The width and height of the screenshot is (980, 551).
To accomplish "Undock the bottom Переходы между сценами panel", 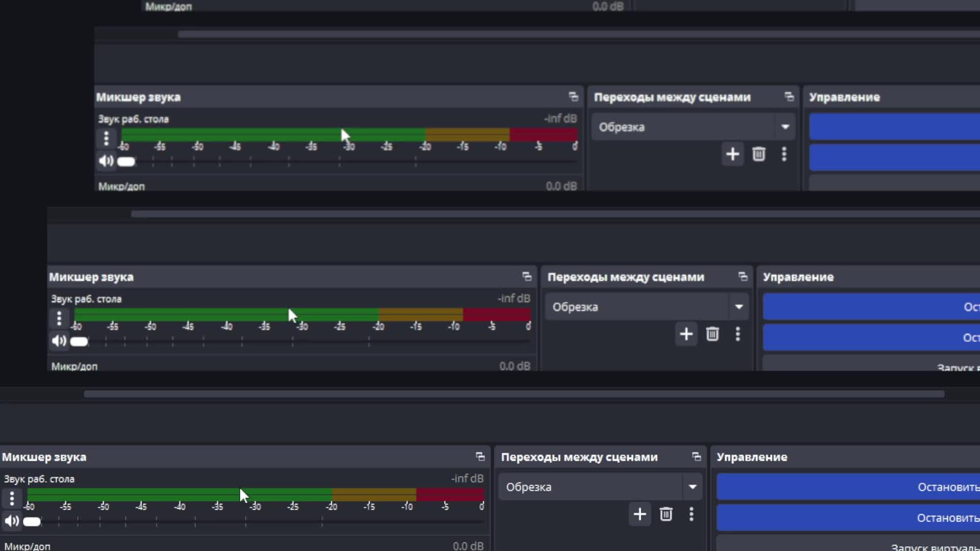I will 696,457.
